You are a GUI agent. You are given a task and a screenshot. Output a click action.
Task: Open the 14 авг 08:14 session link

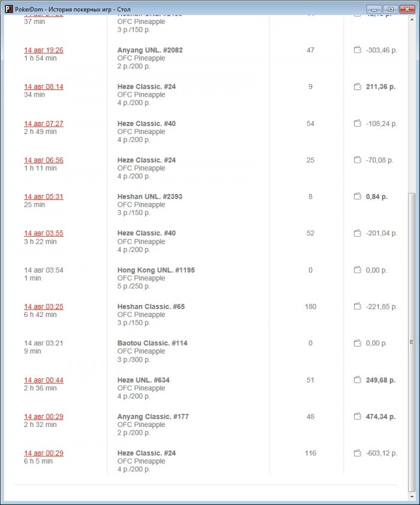coord(44,87)
